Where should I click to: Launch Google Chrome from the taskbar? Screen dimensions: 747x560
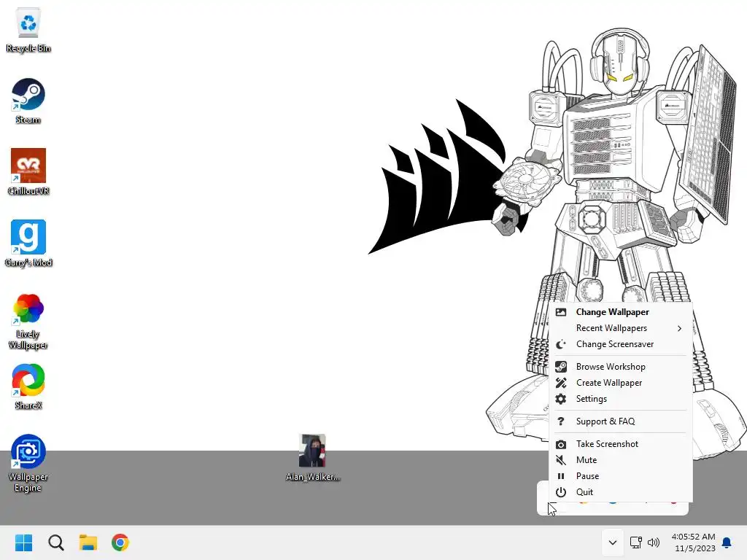coord(120,542)
